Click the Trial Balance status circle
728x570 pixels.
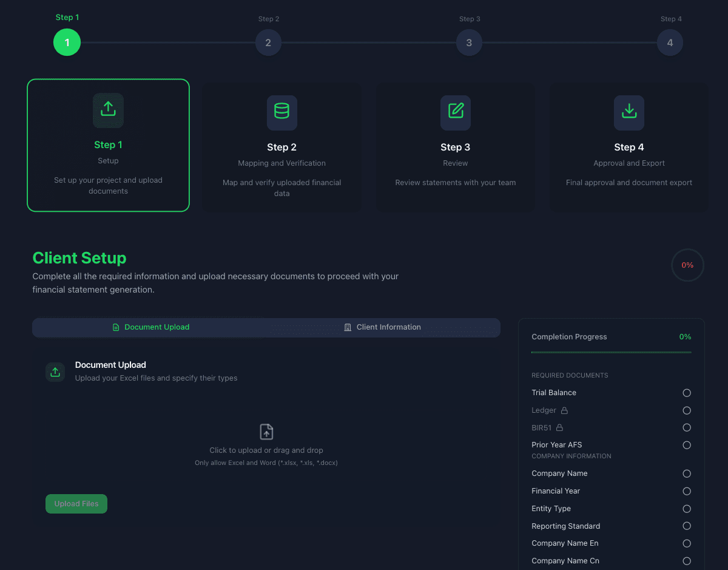(687, 393)
